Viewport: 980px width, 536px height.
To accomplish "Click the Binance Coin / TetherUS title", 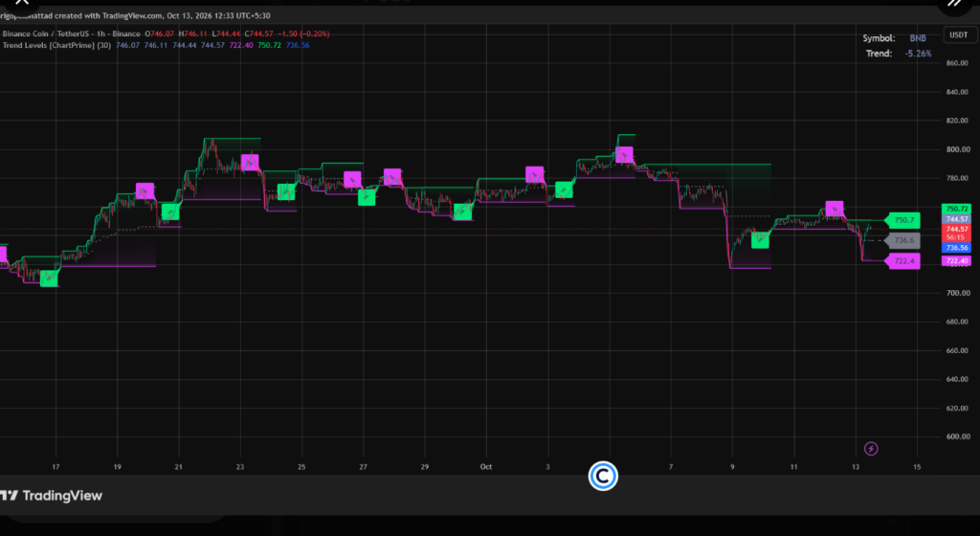I will [x=48, y=33].
